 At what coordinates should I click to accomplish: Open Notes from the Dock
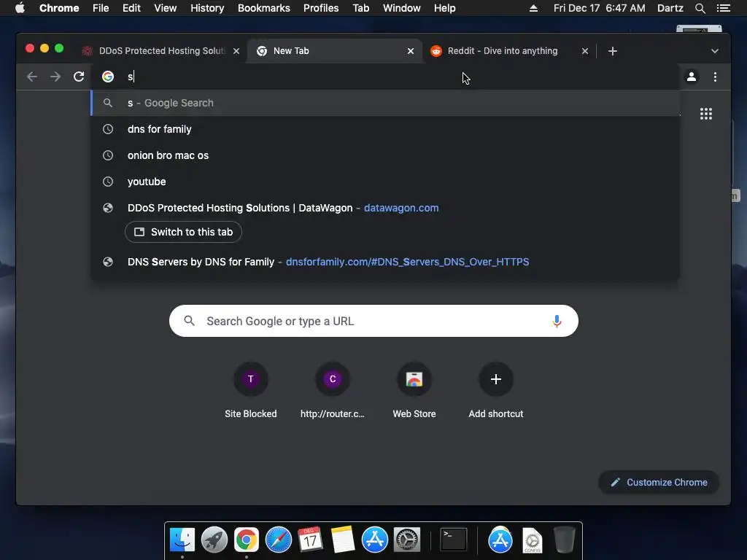point(343,540)
